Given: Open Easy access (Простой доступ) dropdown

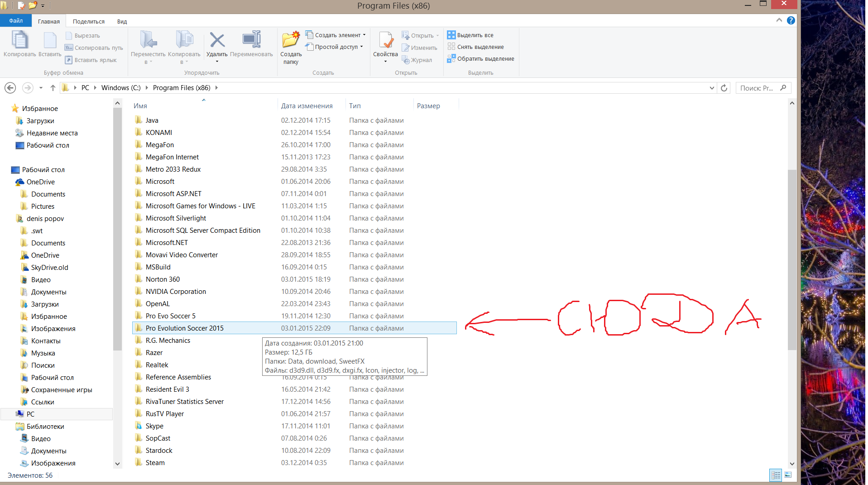Looking at the screenshot, I should click(x=334, y=47).
